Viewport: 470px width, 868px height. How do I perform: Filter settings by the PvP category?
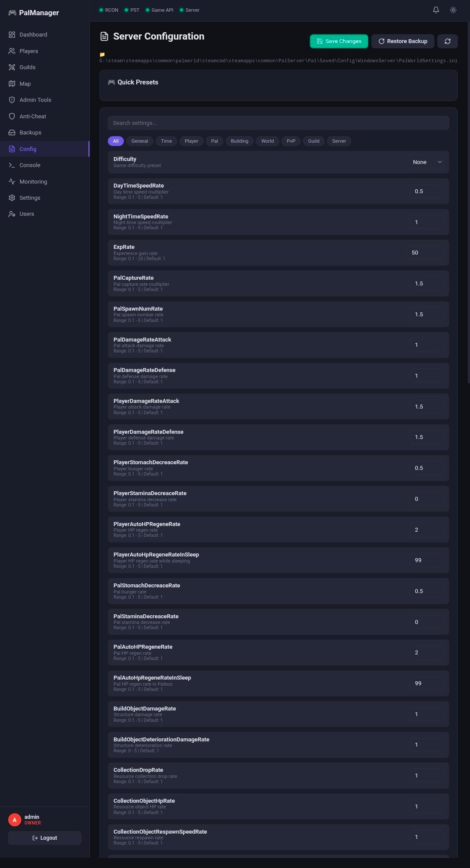pyautogui.click(x=291, y=141)
